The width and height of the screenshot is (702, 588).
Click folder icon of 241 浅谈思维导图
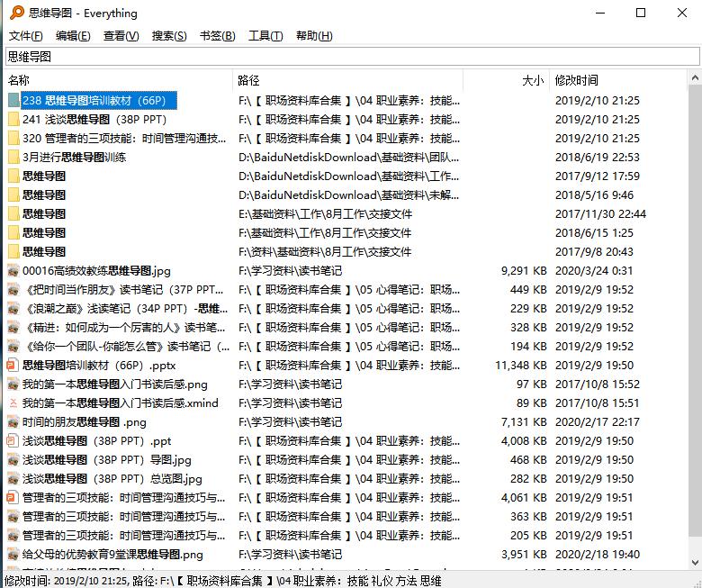13,120
